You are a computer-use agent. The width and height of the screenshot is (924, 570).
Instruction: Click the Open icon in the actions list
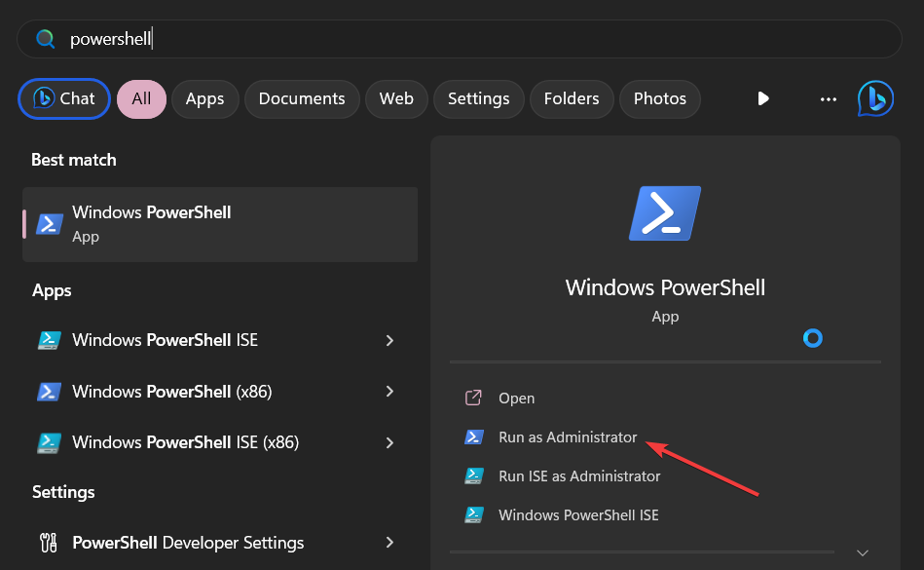pyautogui.click(x=473, y=398)
